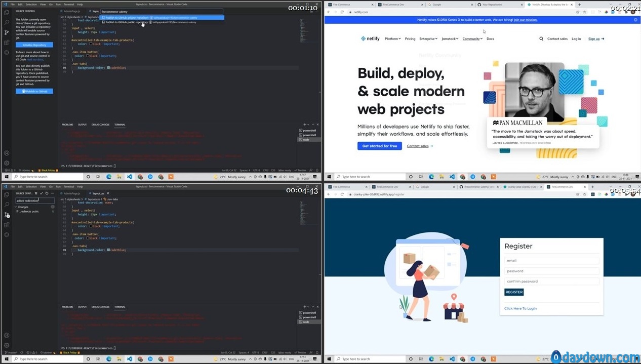Select the _redirects file under Changes
Screen dimensions: 641x364
coord(34,211)
